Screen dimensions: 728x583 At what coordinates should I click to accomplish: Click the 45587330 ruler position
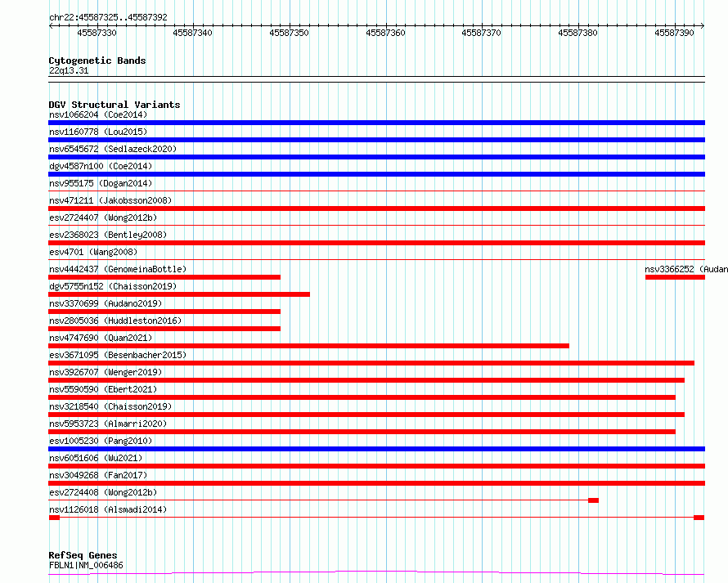pos(97,33)
